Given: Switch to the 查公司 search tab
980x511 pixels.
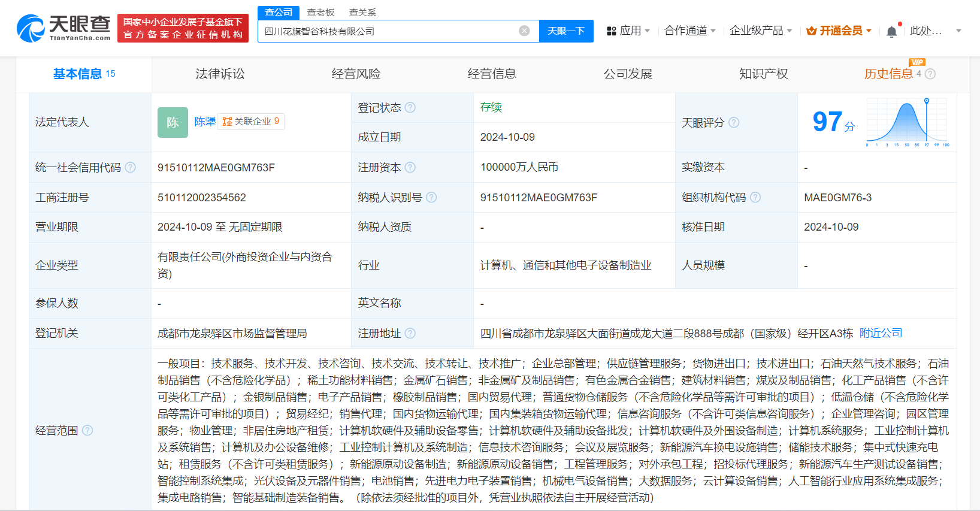Looking at the screenshot, I should coord(279,12).
